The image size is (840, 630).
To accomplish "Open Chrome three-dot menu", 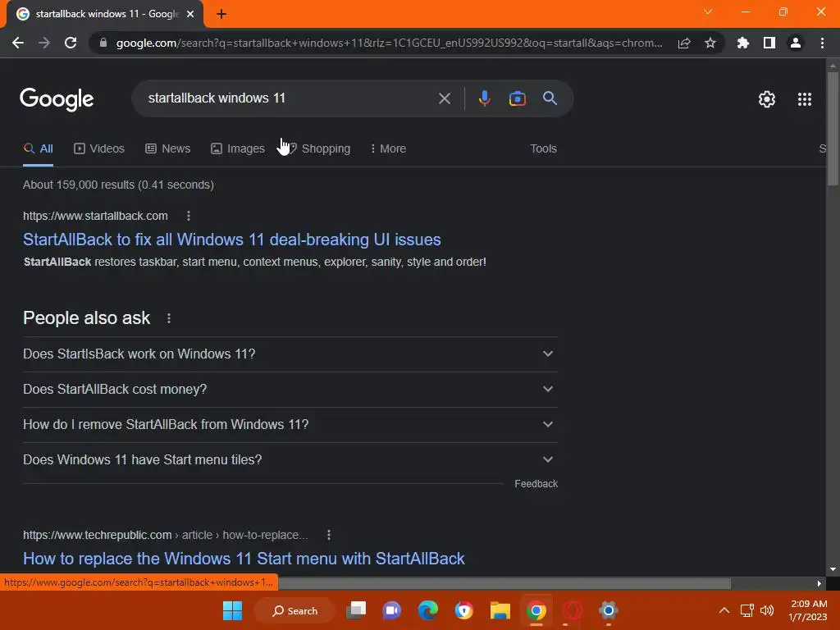I will (822, 43).
